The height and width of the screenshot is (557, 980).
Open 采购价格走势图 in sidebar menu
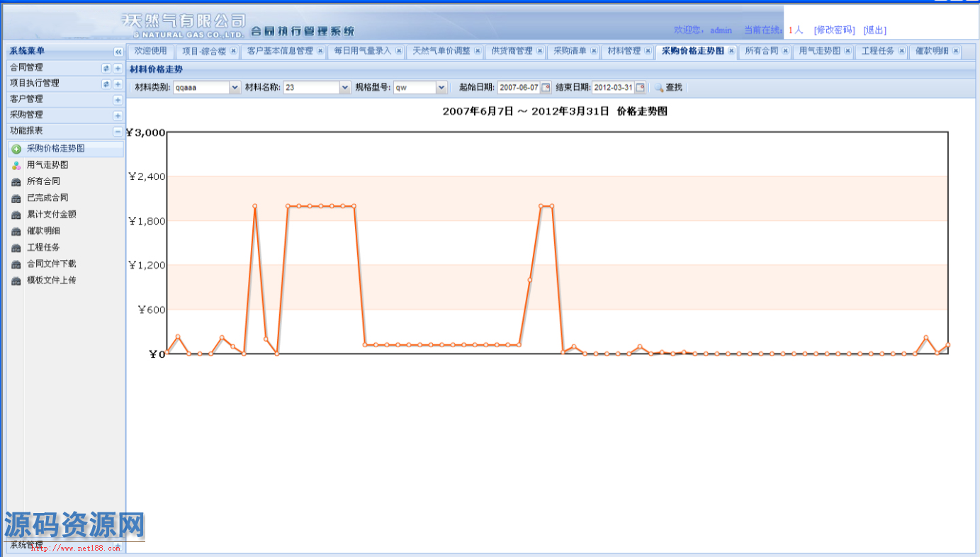[65, 149]
